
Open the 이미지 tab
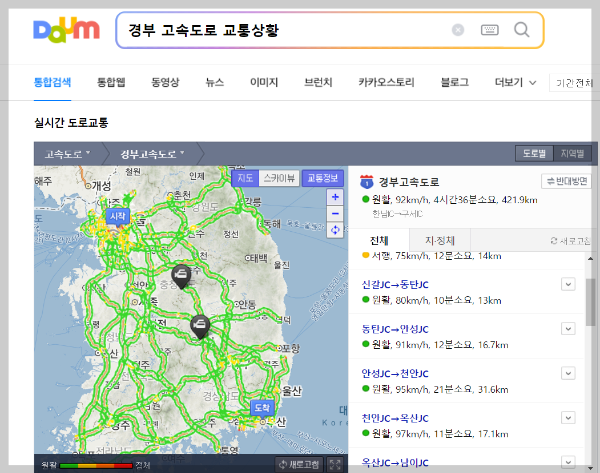(x=264, y=82)
